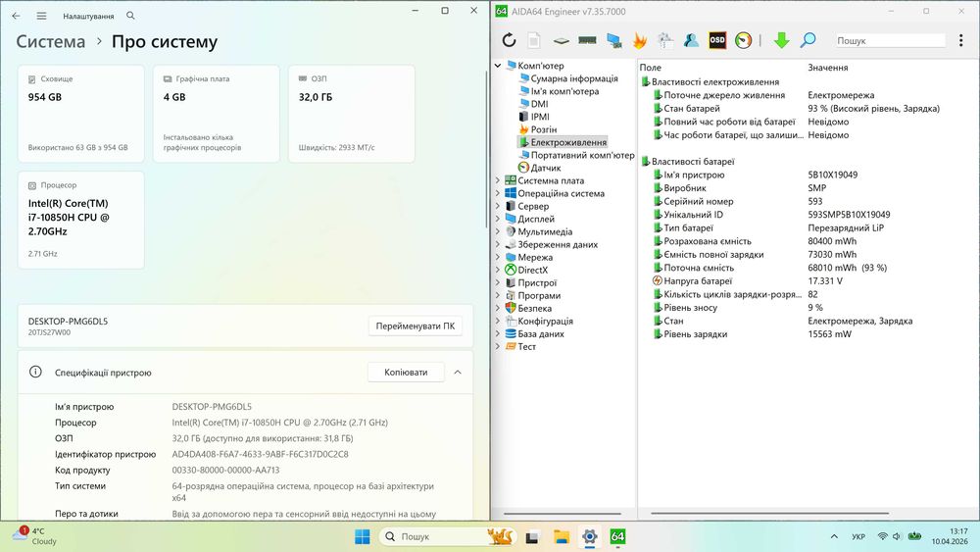Collapse the Комп'ютер tree node
The height and width of the screenshot is (552, 980).
point(498,66)
